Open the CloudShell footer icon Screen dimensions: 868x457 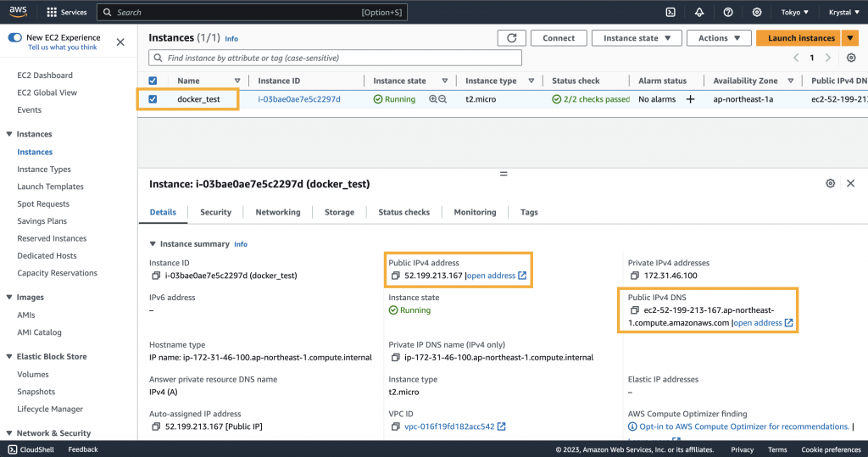pyautogui.click(x=13, y=449)
